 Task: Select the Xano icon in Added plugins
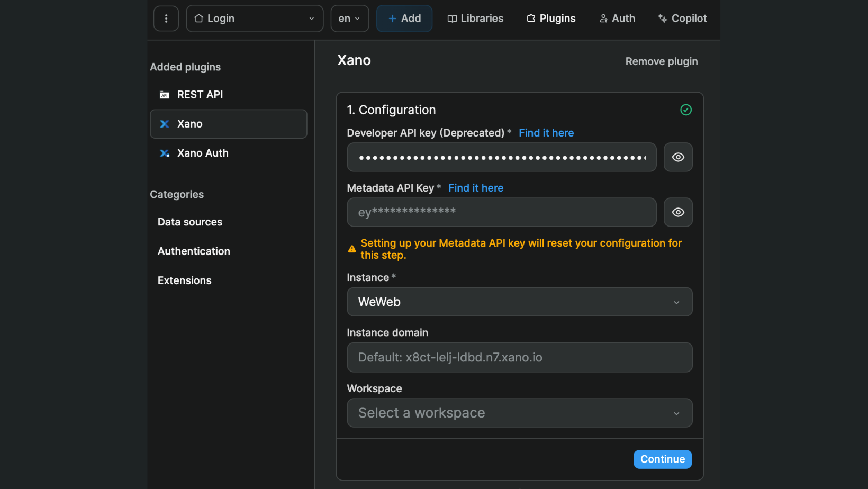tap(165, 123)
